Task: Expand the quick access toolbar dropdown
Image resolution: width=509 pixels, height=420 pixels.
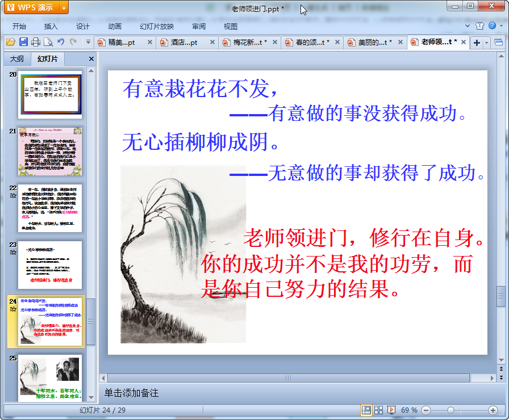Action: coord(88,42)
